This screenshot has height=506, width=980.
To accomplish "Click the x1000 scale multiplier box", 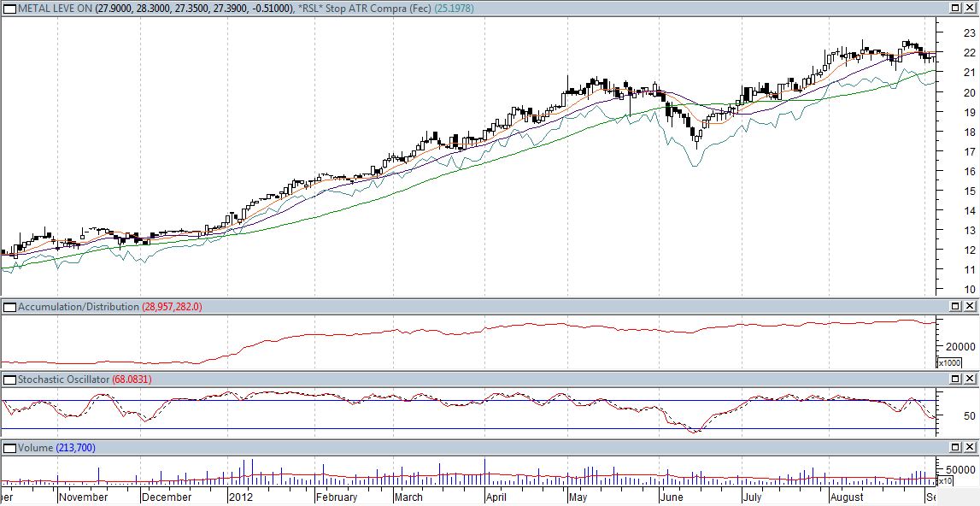I will coord(949,362).
